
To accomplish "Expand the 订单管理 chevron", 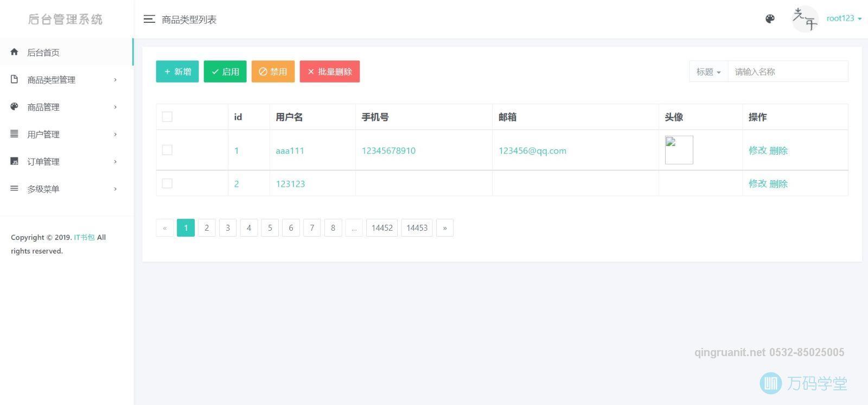I will tap(115, 161).
